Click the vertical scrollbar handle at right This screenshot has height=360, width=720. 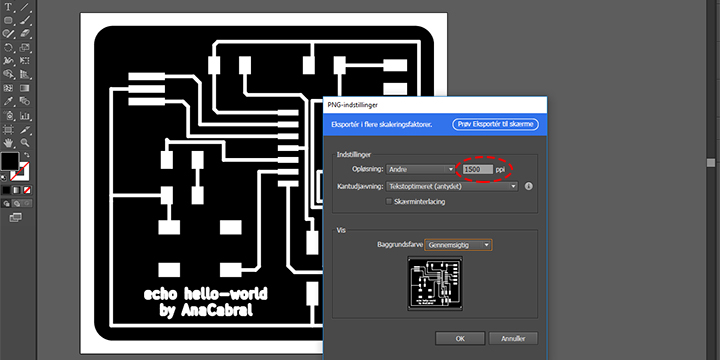coord(711,163)
